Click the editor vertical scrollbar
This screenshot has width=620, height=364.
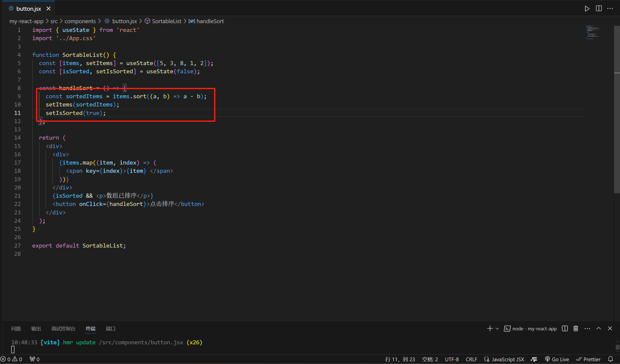point(617,110)
